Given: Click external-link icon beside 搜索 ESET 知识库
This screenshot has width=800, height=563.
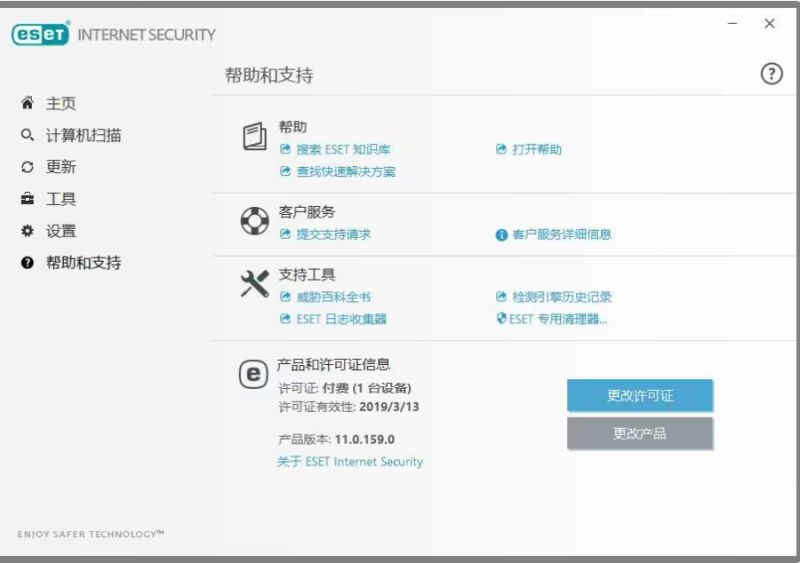Looking at the screenshot, I should point(285,149).
